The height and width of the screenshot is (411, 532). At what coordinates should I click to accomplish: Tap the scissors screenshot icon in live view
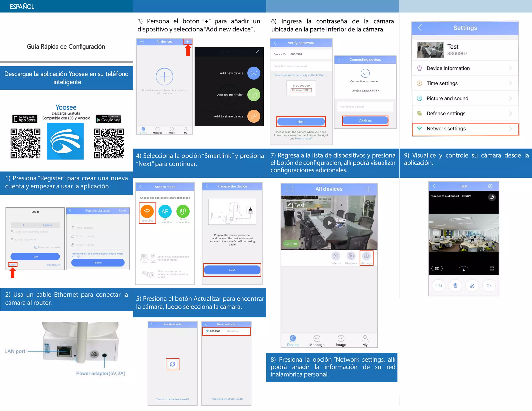pyautogui.click(x=472, y=286)
